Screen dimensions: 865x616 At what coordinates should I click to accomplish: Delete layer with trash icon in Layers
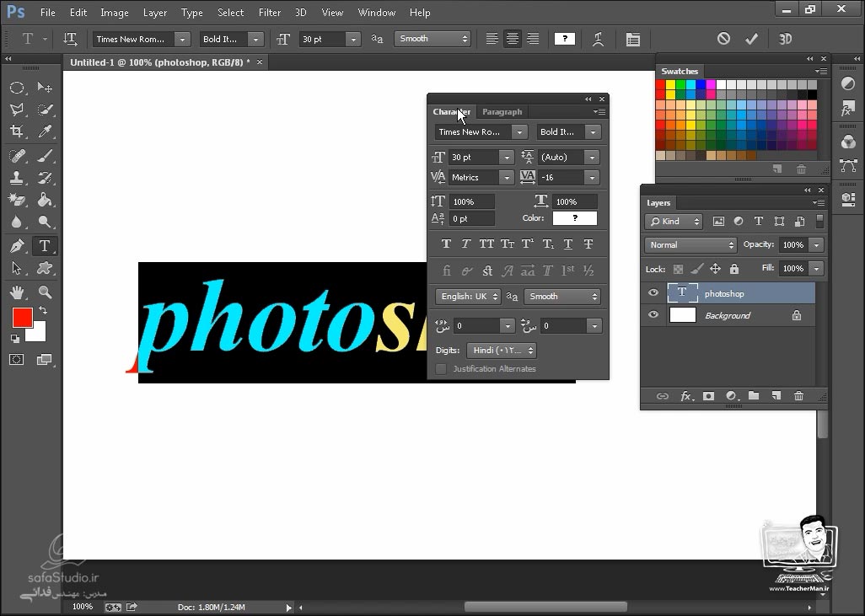(x=798, y=396)
